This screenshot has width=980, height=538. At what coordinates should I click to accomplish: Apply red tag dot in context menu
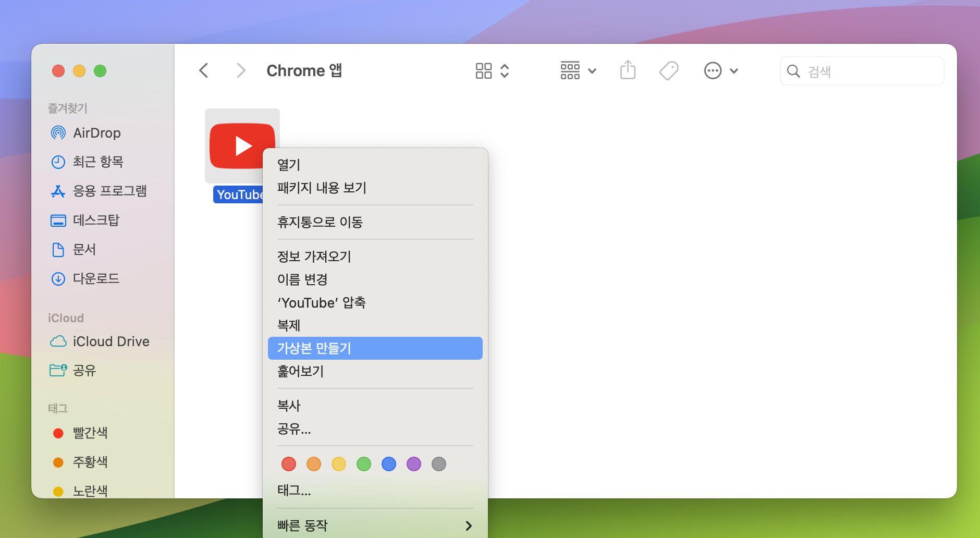click(289, 464)
